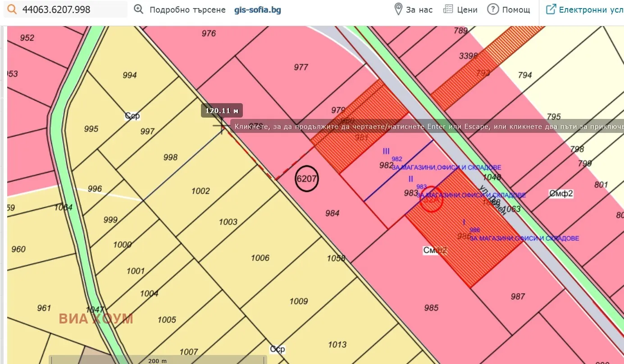Click the search field containing 44063.6207.998

pyautogui.click(x=72, y=9)
